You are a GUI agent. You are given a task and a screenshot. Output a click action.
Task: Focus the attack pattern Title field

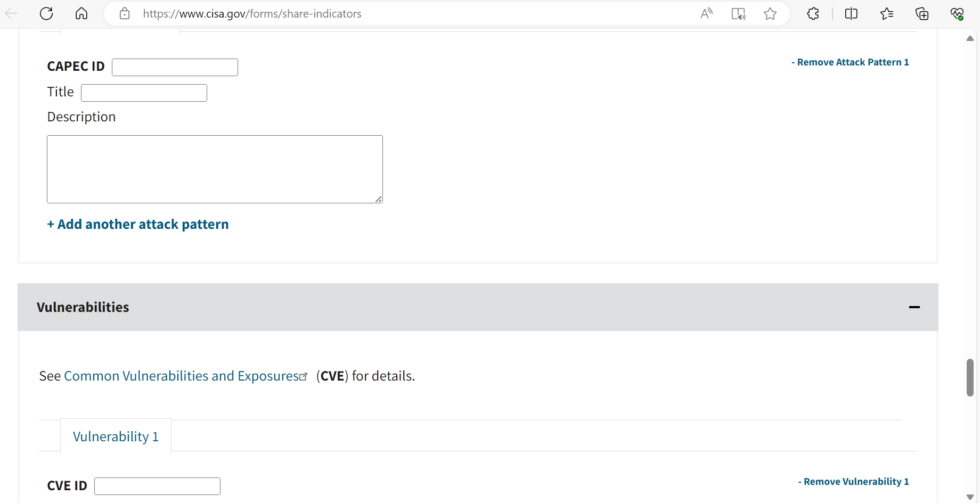144,93
